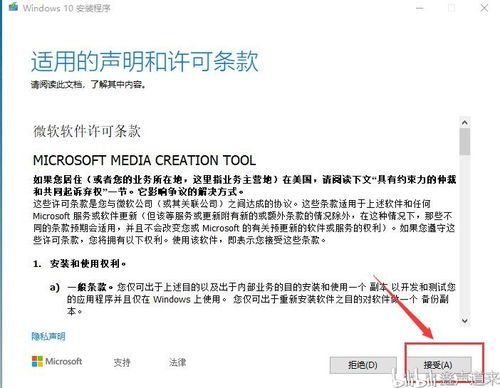Click the disabled maximize window button
The width and height of the screenshot is (500, 388).
(452, 8)
